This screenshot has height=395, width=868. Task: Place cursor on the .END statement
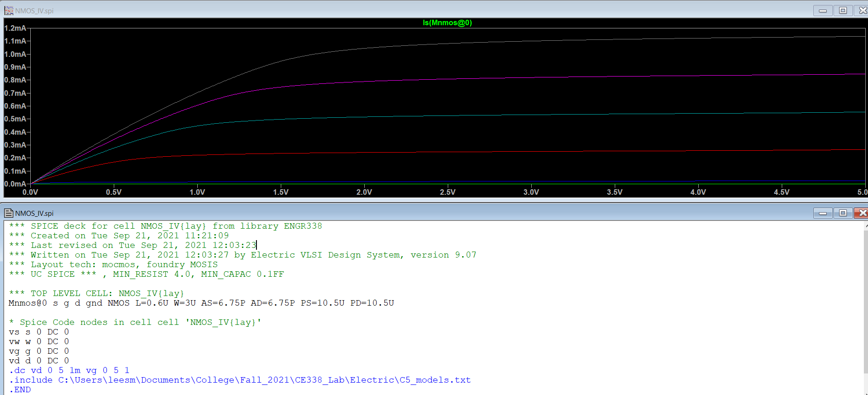click(20, 390)
